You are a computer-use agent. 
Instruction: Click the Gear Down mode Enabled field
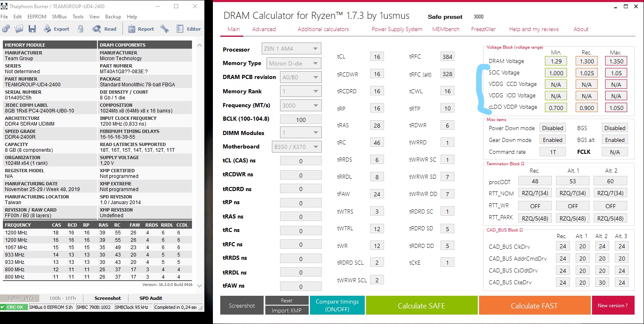click(553, 140)
